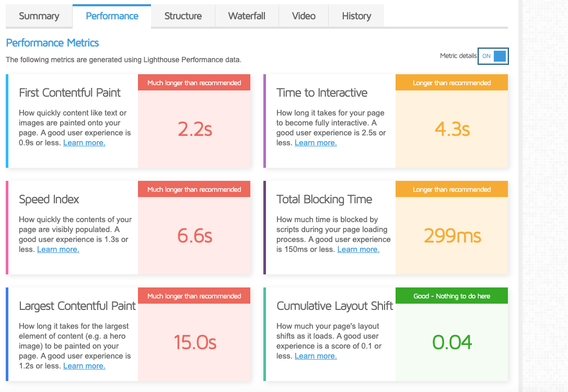Open the Structure tab

pos(183,16)
